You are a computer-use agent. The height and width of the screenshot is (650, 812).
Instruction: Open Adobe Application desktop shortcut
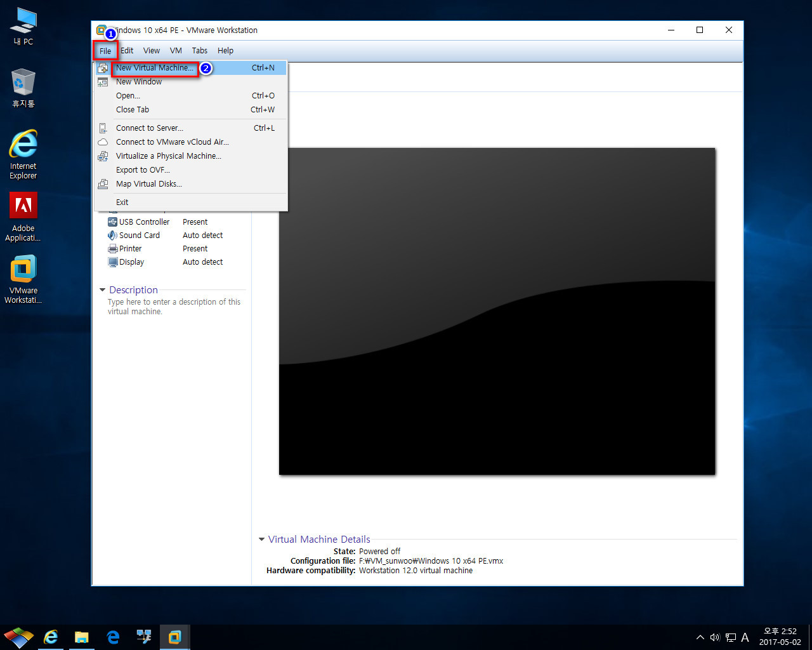[x=23, y=217]
